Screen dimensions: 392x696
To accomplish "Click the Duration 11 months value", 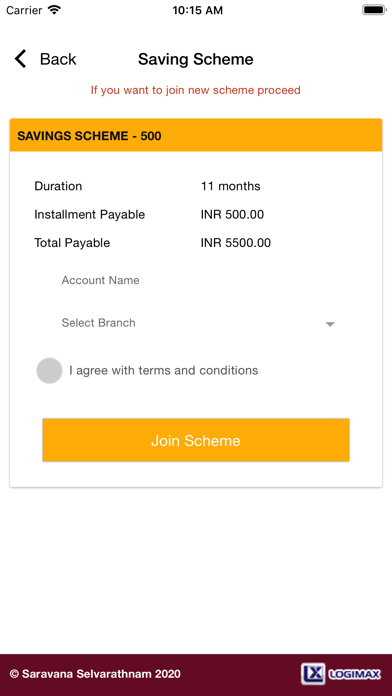I will (230, 186).
